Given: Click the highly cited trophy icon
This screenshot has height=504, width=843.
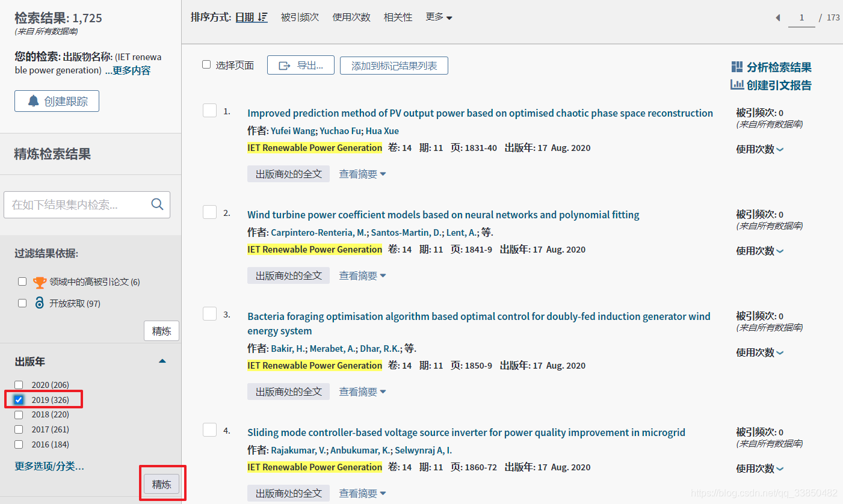Looking at the screenshot, I should point(40,281).
